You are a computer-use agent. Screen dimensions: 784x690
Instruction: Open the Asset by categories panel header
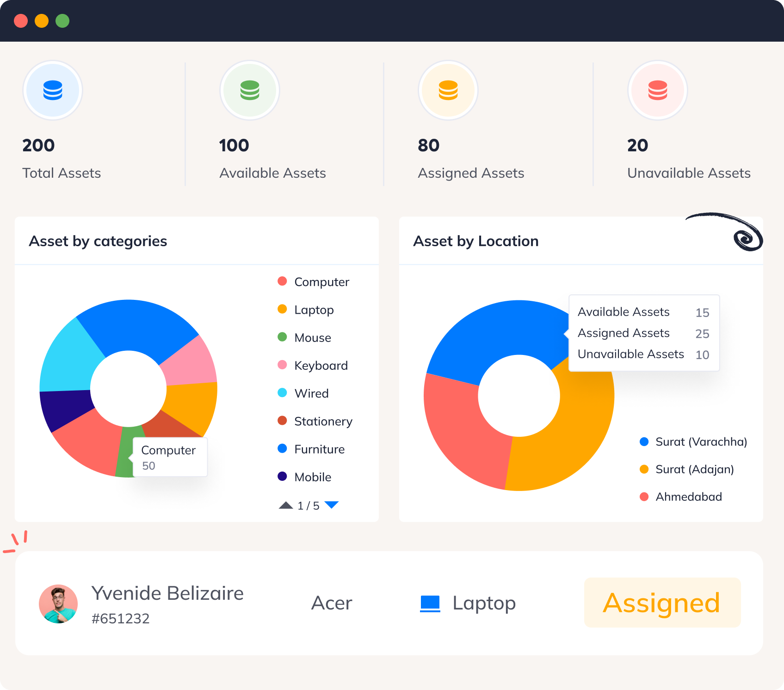point(99,241)
